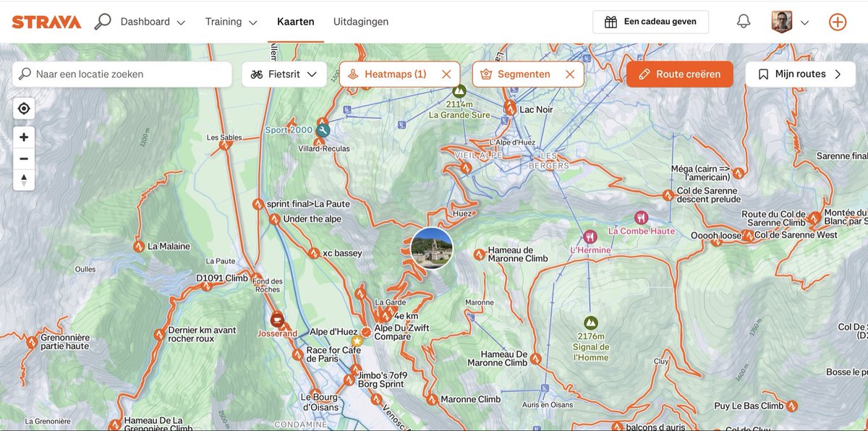Click the Puy Le Bas Climb label
868x431 pixels.
(x=749, y=406)
